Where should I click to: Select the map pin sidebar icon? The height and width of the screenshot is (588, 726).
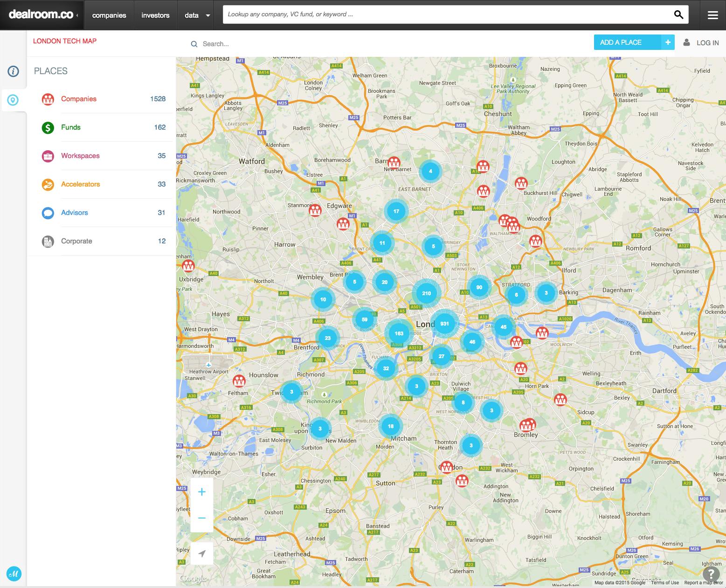point(14,99)
